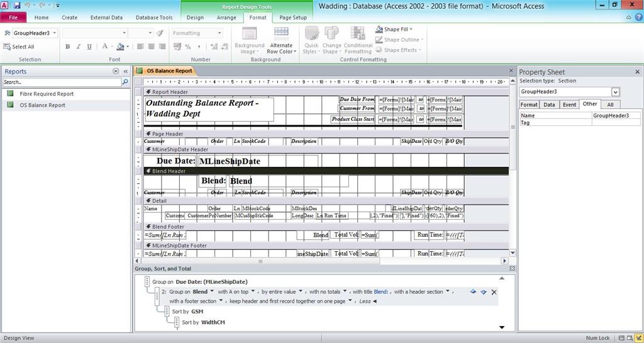Image resolution: width=644 pixels, height=343 pixels.
Task: Toggle Italic formatting in Font group
Action: (x=79, y=47)
